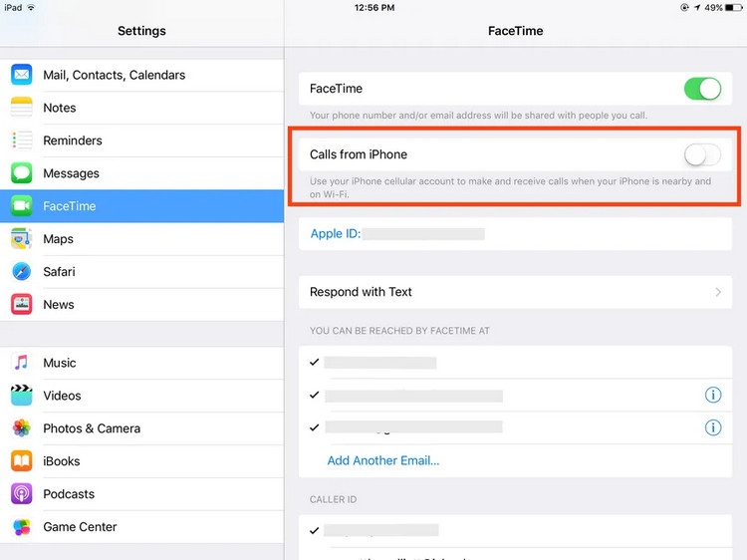Select the Reminders list icon

coord(22,140)
